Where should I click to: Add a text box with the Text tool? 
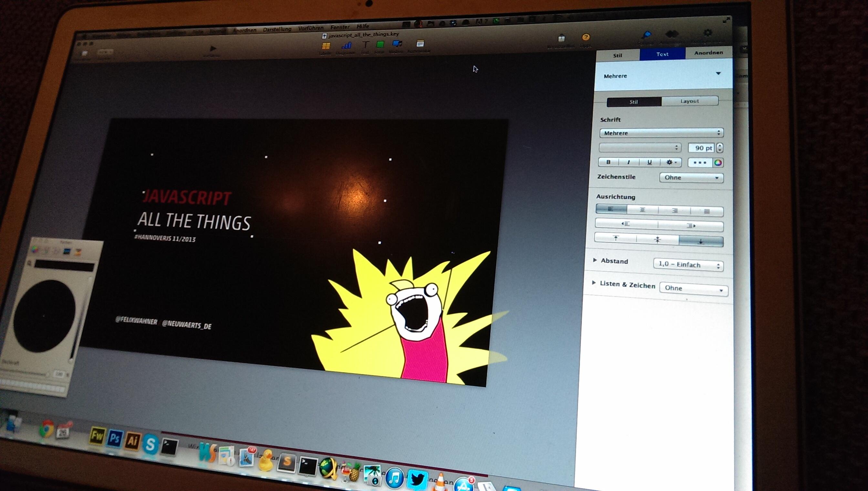coord(366,45)
